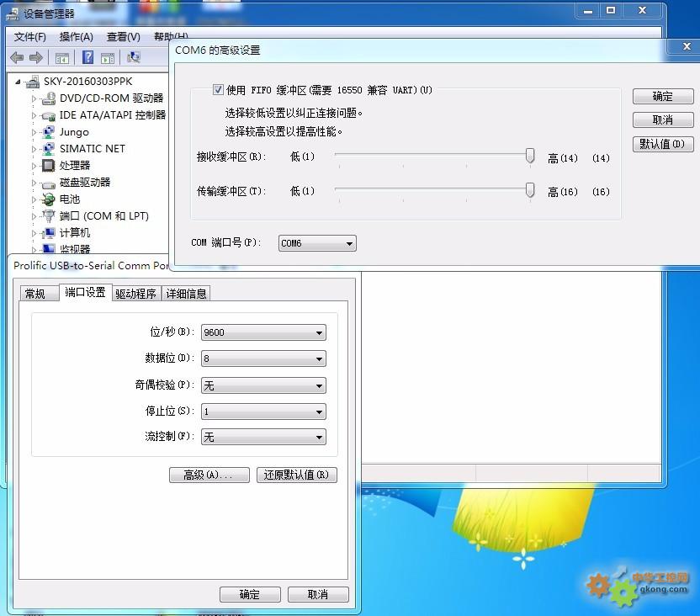Expand the 计算机 tree node arrow

[x=34, y=233]
